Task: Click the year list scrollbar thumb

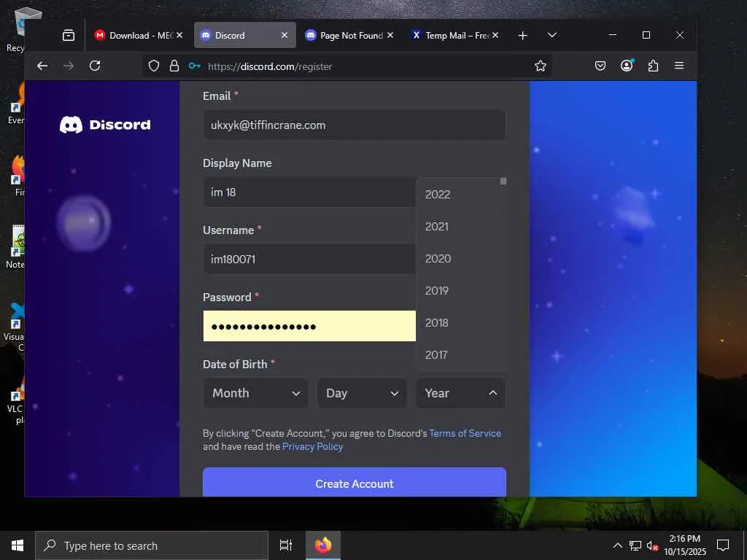Action: coord(503,182)
